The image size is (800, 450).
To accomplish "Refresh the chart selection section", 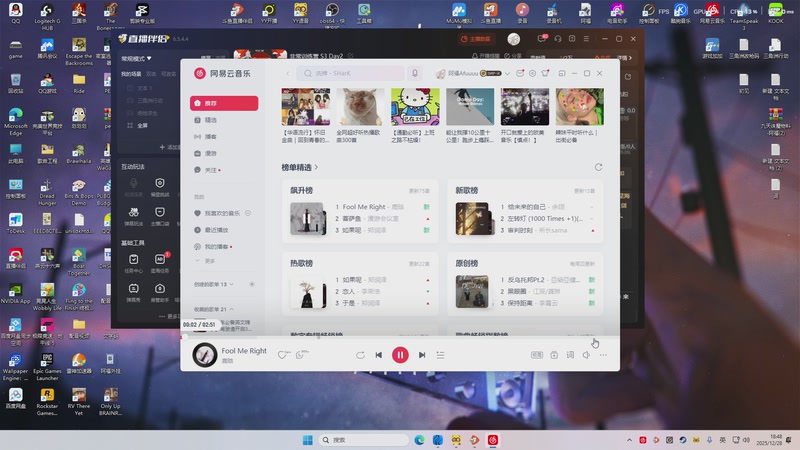I will click(x=598, y=167).
